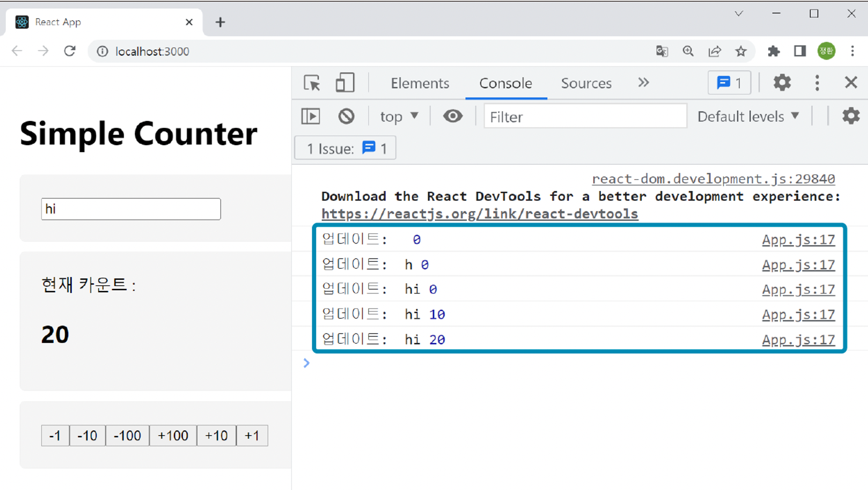Reload the localhost page
The image size is (868, 490).
click(69, 51)
